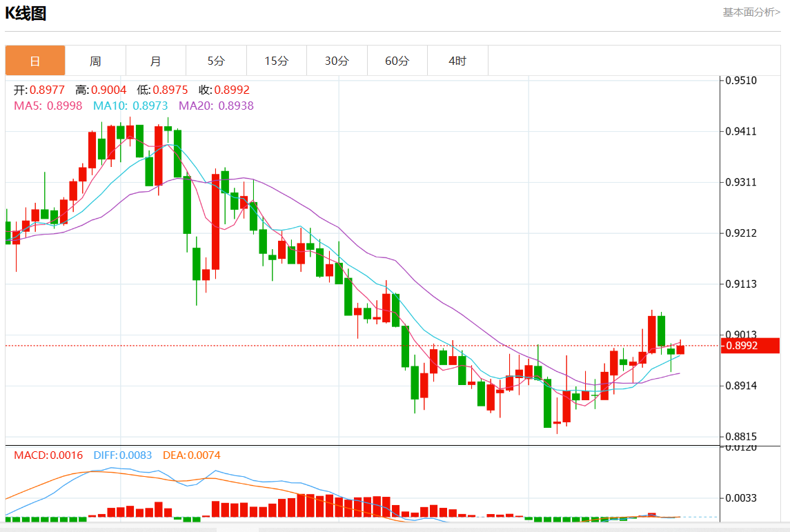Click the MA10: 0.8973 legend label
The width and height of the screenshot is (790, 532).
point(130,106)
